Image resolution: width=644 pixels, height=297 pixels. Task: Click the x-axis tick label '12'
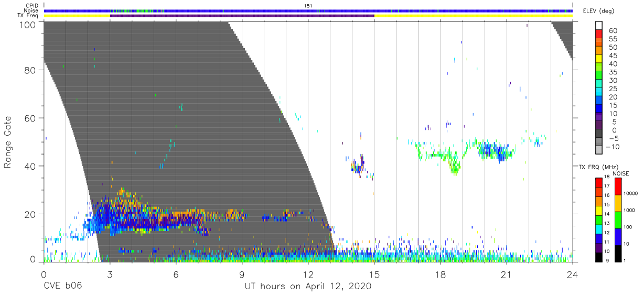[308, 273]
